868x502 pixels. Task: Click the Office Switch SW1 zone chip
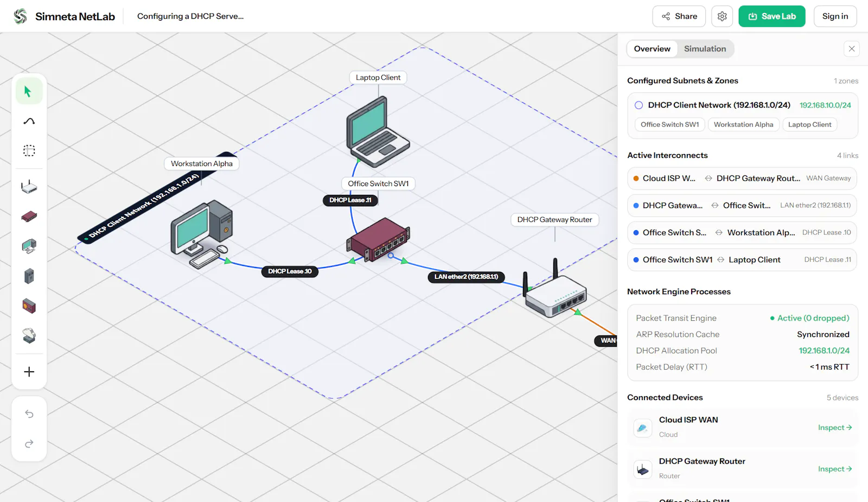[x=669, y=124]
